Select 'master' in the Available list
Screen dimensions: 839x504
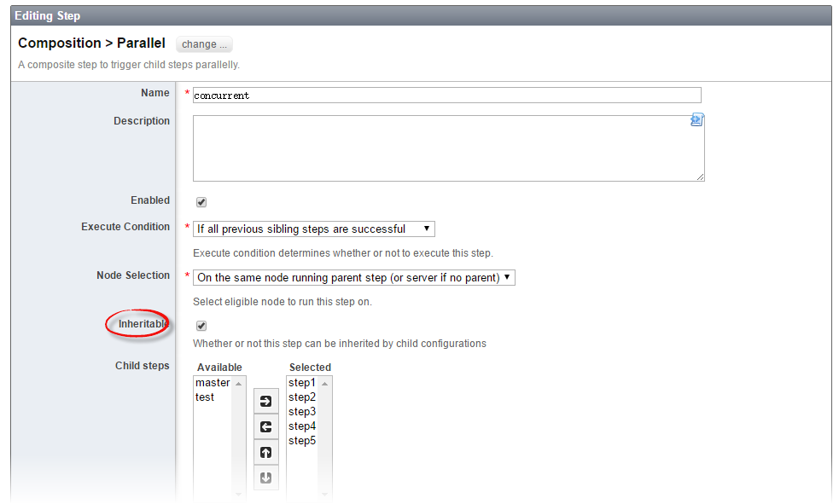tap(213, 383)
